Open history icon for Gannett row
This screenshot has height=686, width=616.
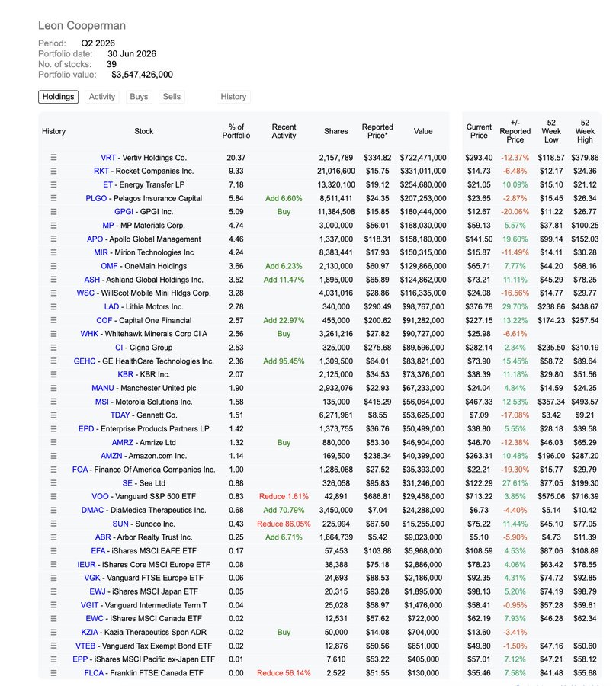tap(53, 415)
